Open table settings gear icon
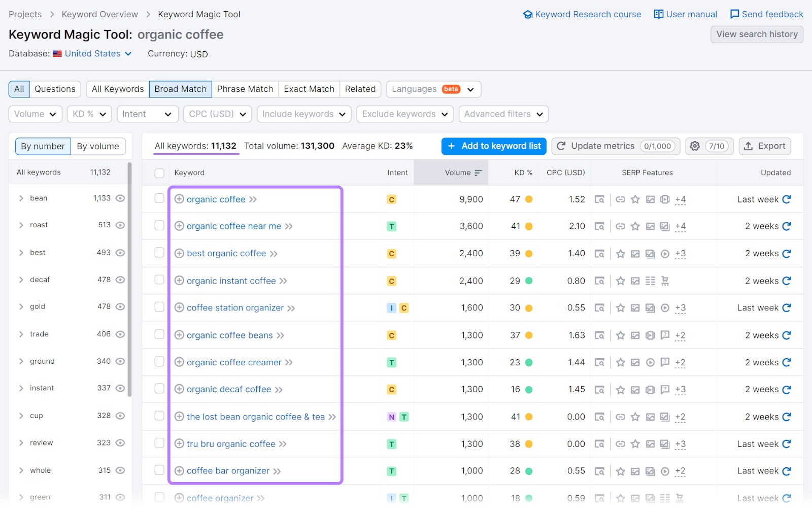 695,146
